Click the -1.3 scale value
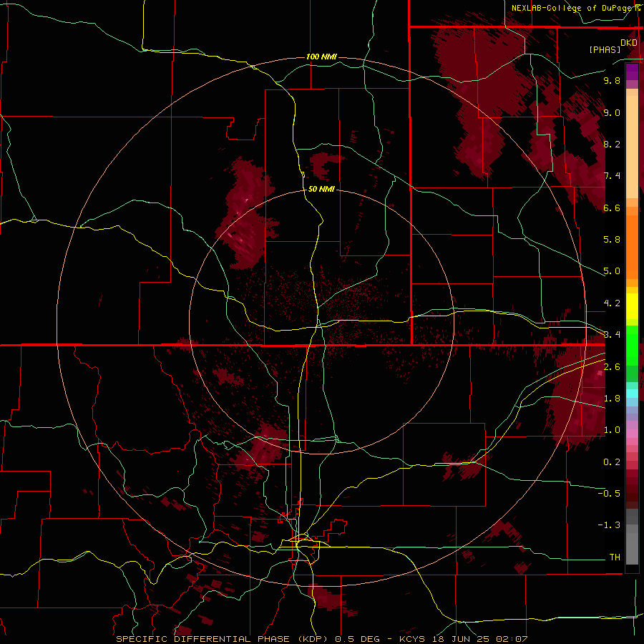This screenshot has height=644, width=644. coord(609,525)
